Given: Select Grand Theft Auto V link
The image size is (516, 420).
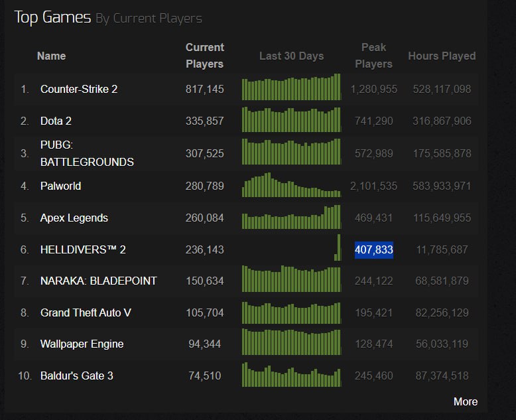Looking at the screenshot, I should tap(86, 313).
